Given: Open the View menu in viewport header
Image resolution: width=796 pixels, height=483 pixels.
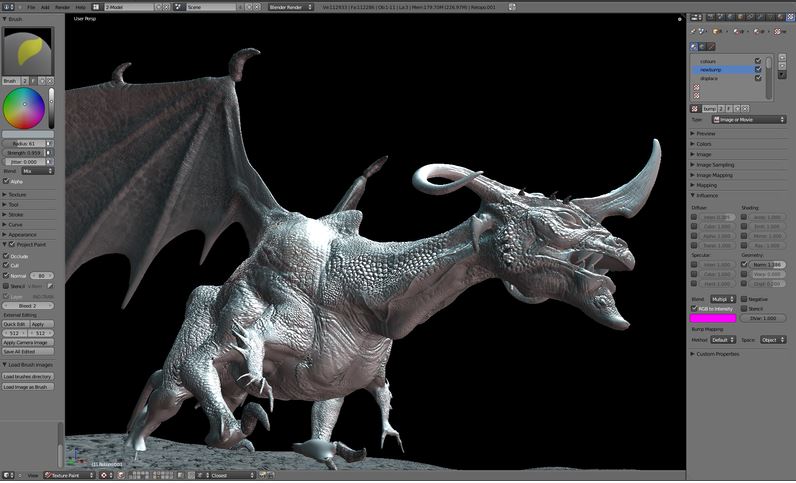Looking at the screenshot, I should pyautogui.click(x=32, y=475).
